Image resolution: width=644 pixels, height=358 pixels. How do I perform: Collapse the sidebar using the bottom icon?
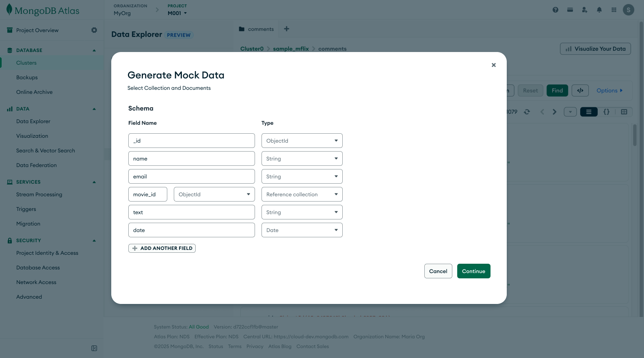(94, 348)
